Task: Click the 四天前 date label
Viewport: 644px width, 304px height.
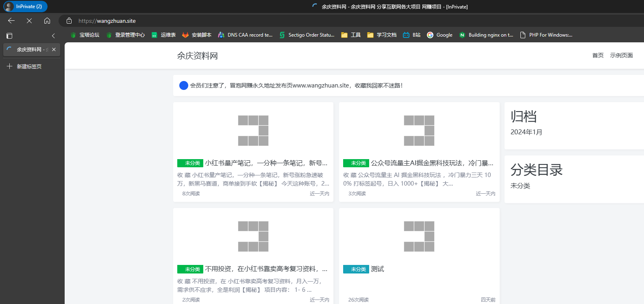Action: (x=488, y=300)
